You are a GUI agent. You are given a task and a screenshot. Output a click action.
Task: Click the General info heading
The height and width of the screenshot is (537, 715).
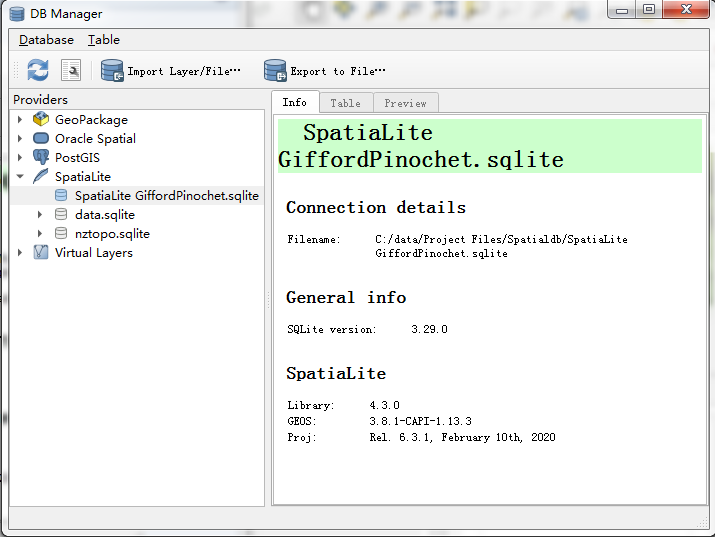point(346,297)
